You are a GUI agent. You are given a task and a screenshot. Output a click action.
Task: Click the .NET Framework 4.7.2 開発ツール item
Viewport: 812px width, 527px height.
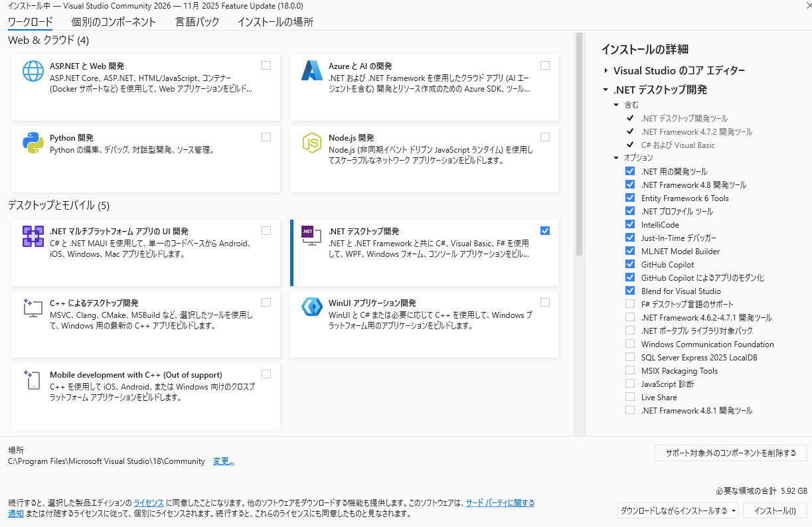click(696, 131)
